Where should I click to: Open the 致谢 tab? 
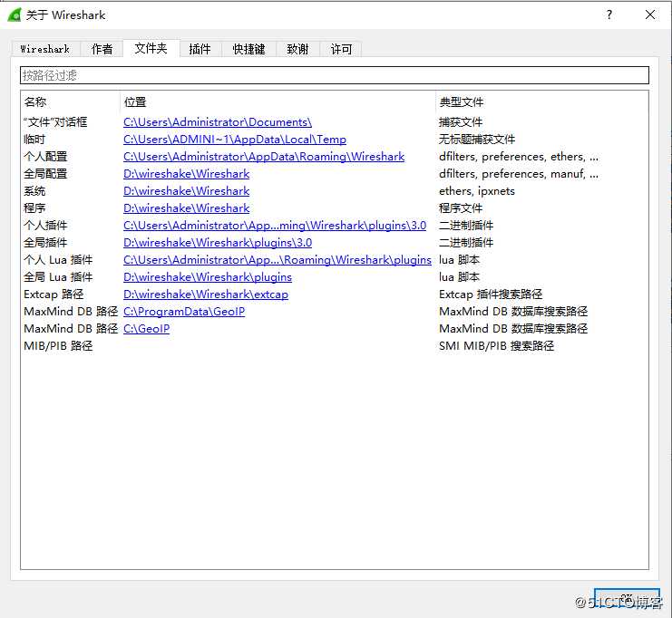(x=297, y=49)
